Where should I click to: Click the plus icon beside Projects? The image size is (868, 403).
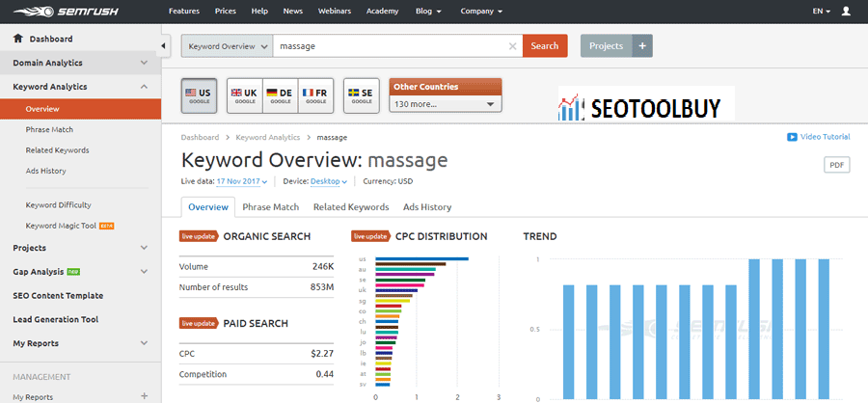[642, 46]
